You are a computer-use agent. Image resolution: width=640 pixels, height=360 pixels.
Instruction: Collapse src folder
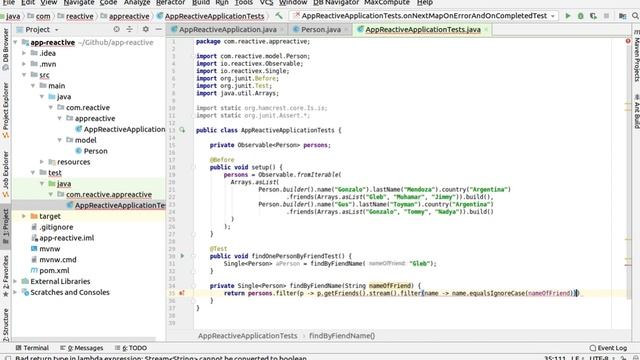(24, 75)
